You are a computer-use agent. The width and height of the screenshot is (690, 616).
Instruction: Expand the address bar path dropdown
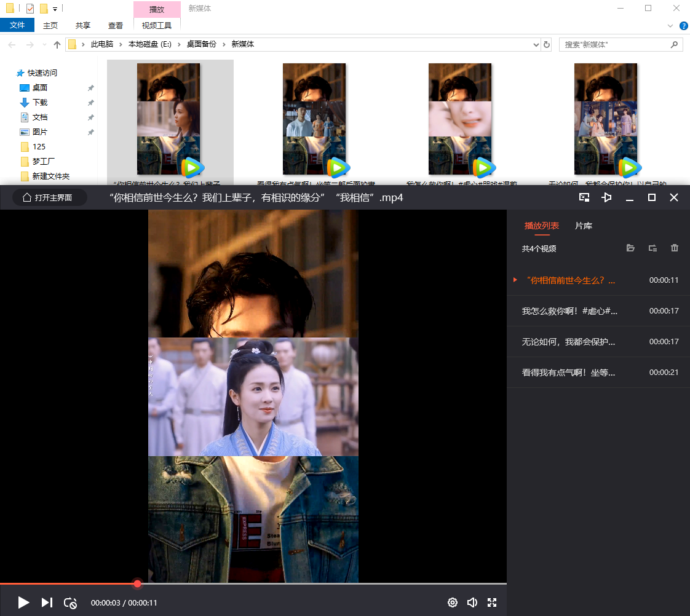536,44
